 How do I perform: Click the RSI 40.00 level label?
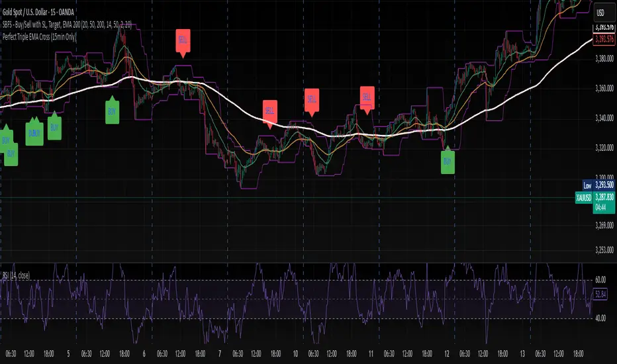(x=600, y=318)
